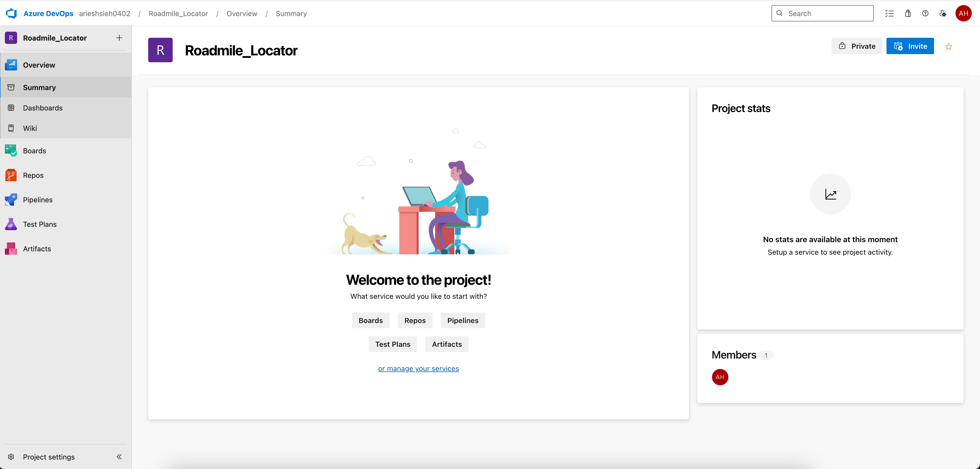The width and height of the screenshot is (980, 469).
Task: Open the Marketplace shopping bag icon
Action: (x=908, y=13)
